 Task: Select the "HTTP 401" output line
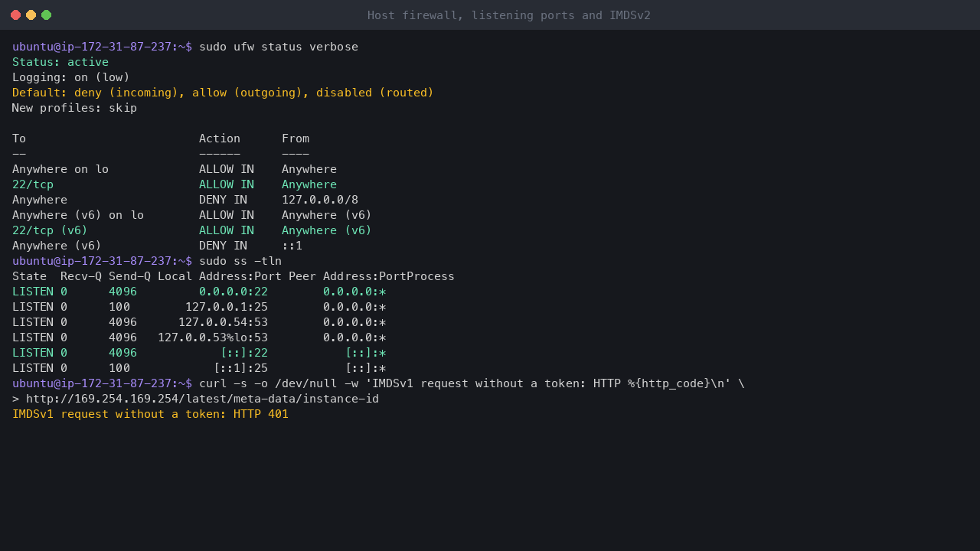(150, 414)
